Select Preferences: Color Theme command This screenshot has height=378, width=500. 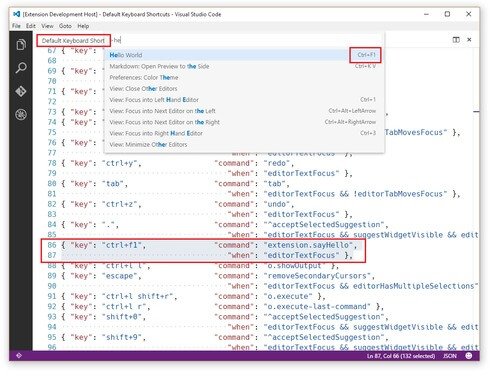coord(244,77)
